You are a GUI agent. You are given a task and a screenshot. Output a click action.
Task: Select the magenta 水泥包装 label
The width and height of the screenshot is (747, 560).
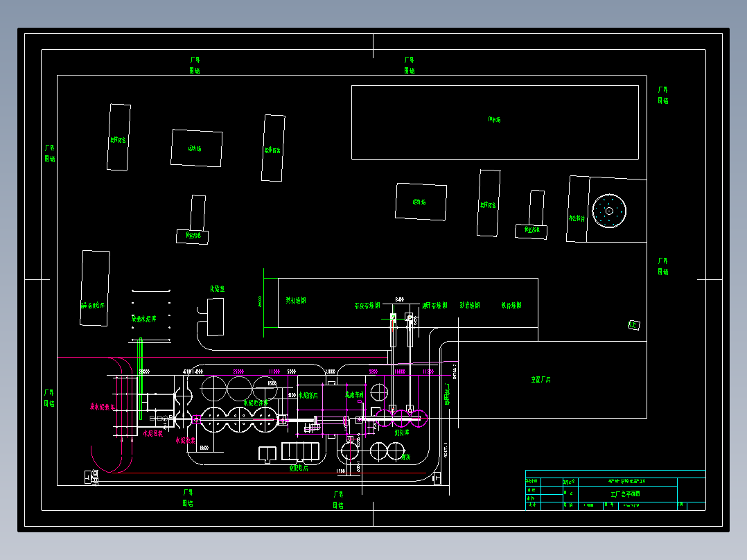click(x=153, y=433)
